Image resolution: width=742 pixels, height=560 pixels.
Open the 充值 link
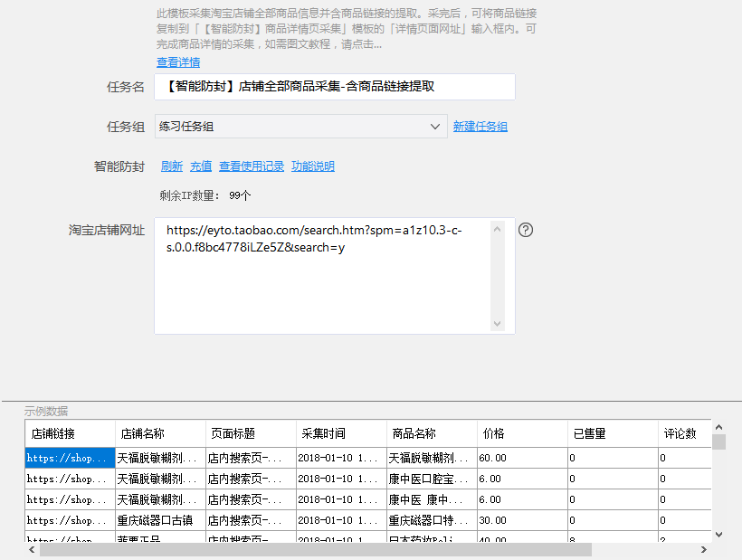[x=201, y=166]
